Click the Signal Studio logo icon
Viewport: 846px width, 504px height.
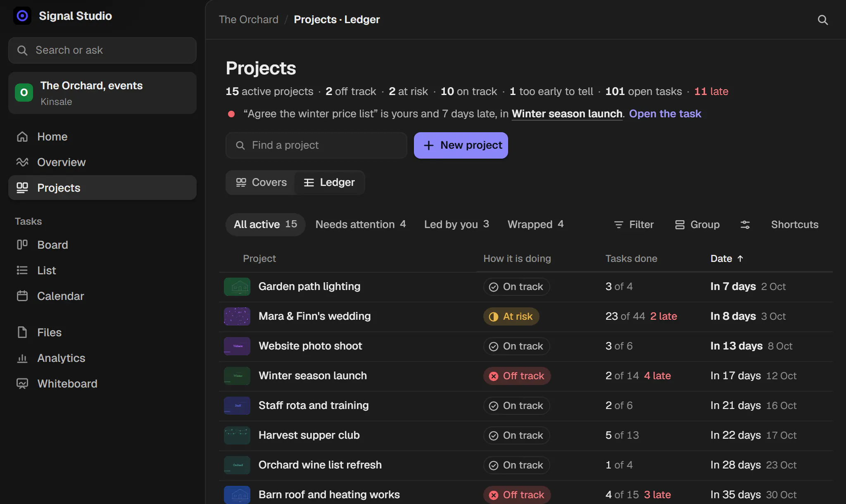click(x=22, y=16)
